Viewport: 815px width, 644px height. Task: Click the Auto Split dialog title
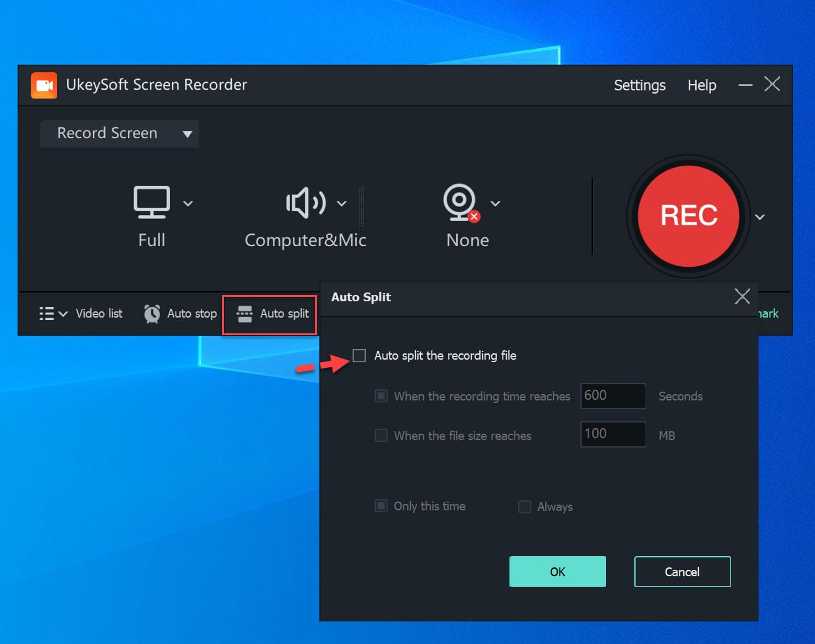point(361,297)
